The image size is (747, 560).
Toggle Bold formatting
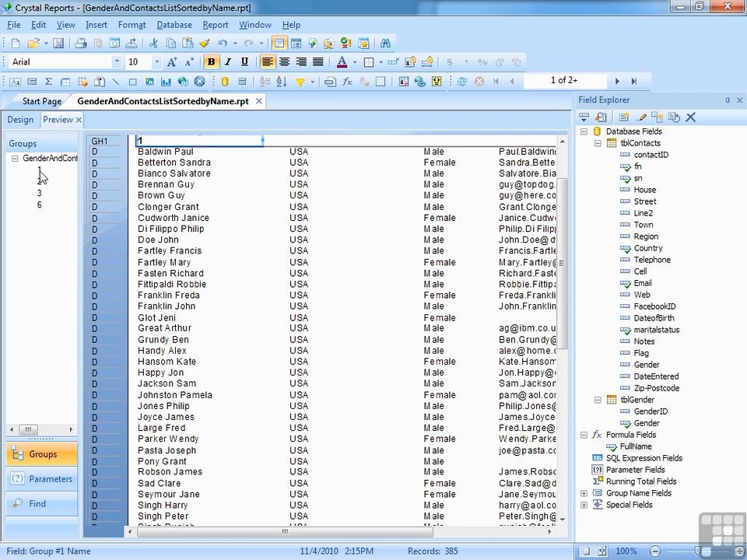(x=211, y=62)
